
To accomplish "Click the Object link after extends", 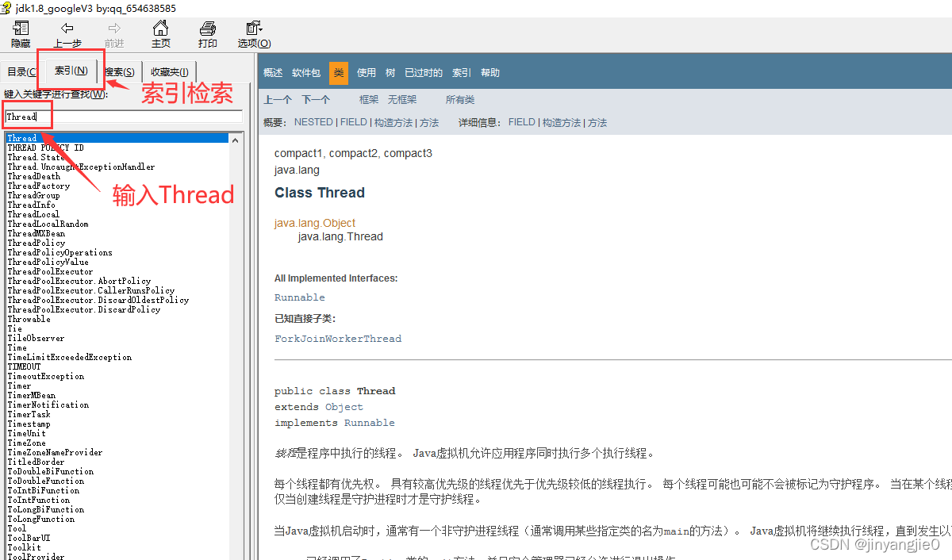I will [344, 407].
